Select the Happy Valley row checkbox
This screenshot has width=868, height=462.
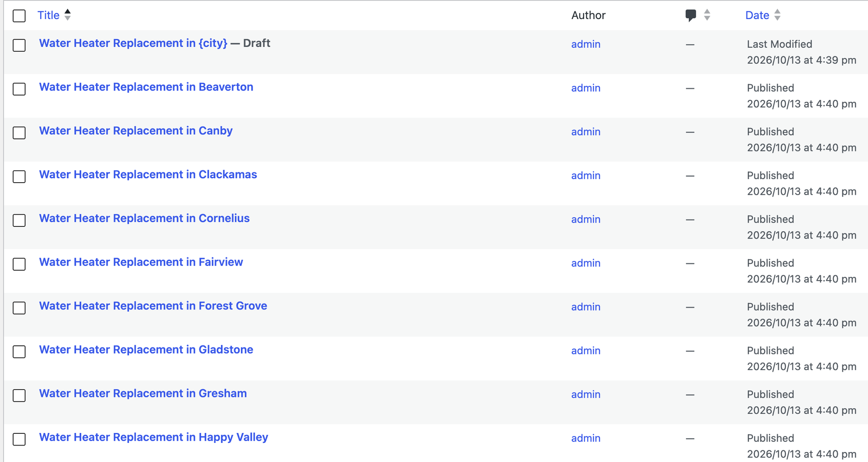coord(19,439)
